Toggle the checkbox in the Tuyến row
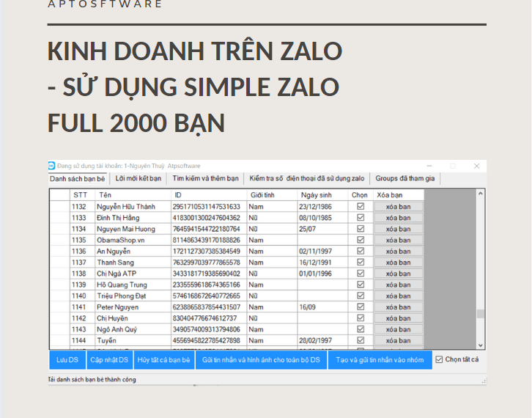 [361, 340]
